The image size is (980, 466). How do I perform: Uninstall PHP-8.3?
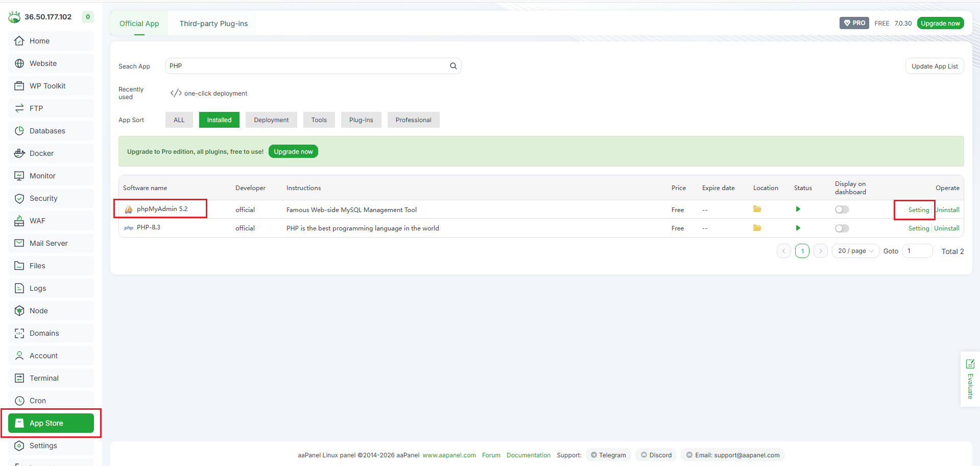(947, 228)
